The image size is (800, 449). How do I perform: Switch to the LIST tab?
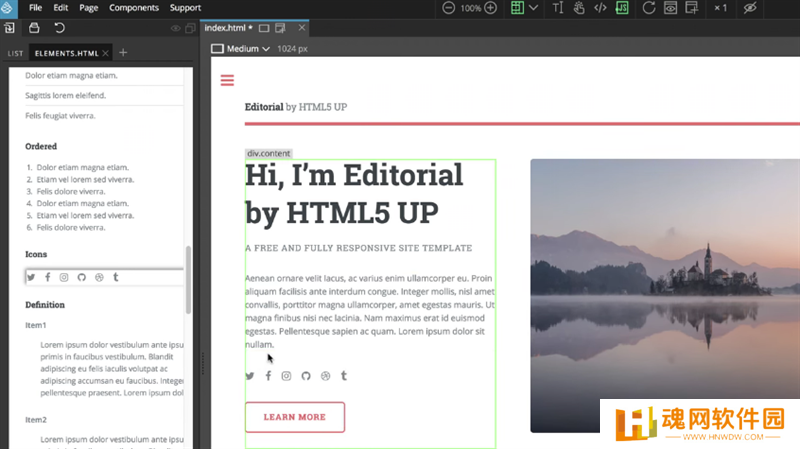[x=15, y=53]
